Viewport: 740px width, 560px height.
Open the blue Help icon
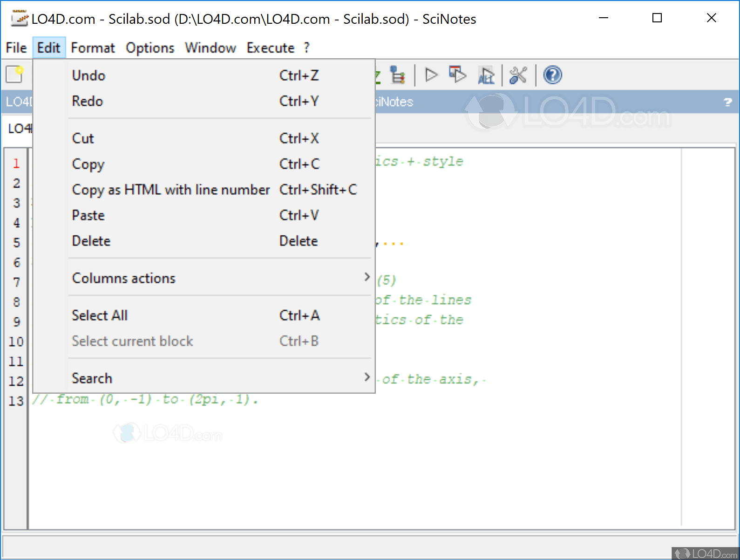(552, 75)
